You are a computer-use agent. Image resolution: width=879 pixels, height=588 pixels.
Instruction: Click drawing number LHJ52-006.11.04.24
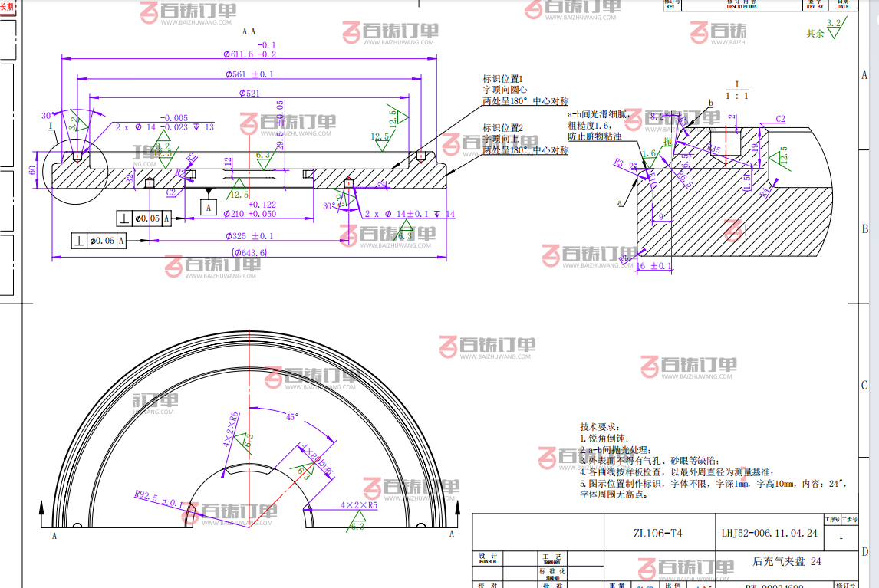pos(769,534)
